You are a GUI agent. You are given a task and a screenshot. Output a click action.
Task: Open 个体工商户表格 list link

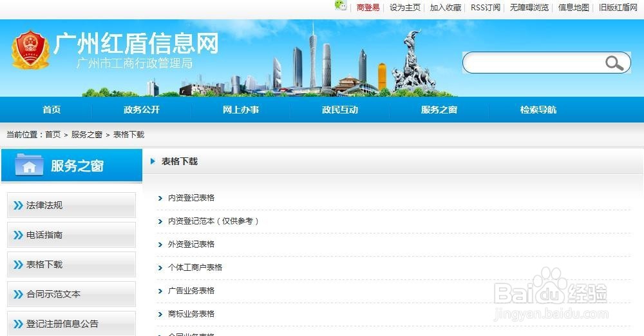[195, 268]
